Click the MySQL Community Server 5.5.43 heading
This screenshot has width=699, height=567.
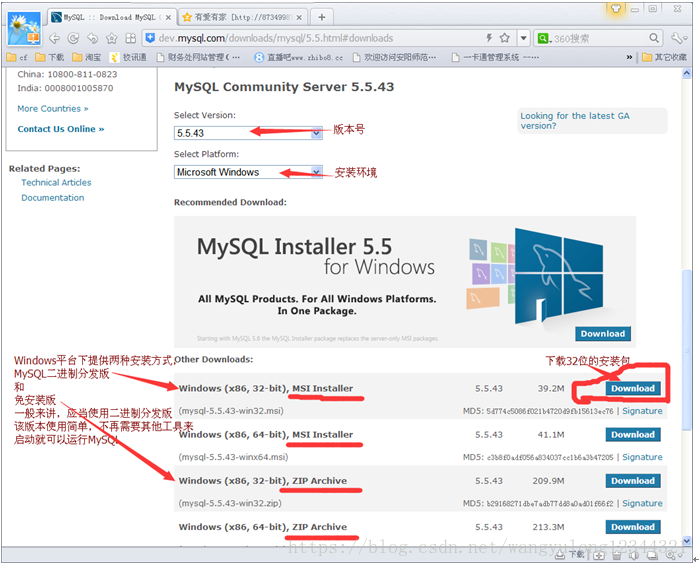coord(284,86)
